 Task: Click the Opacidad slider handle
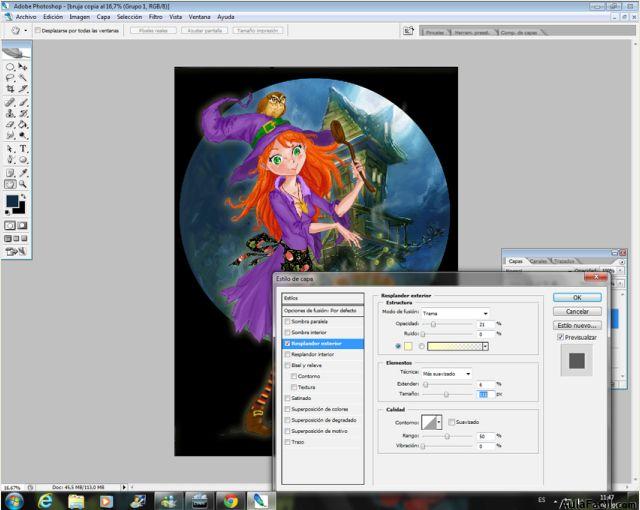pos(433,324)
